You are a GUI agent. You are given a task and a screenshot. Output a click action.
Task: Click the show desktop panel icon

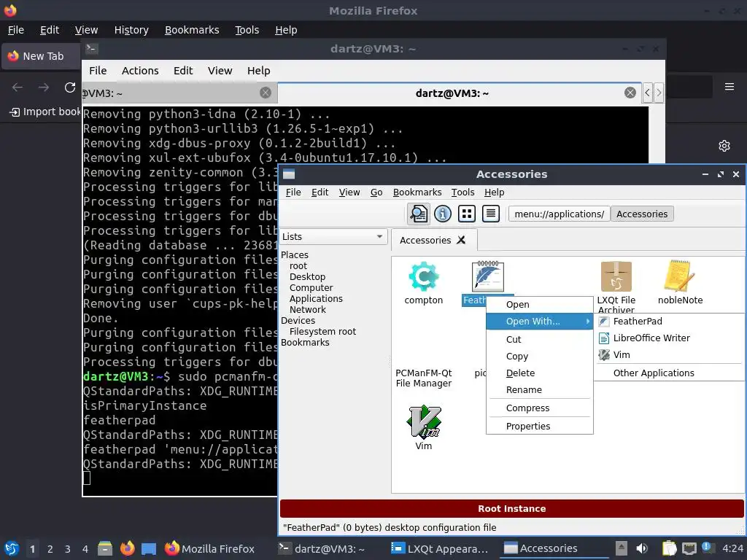pos(149,548)
